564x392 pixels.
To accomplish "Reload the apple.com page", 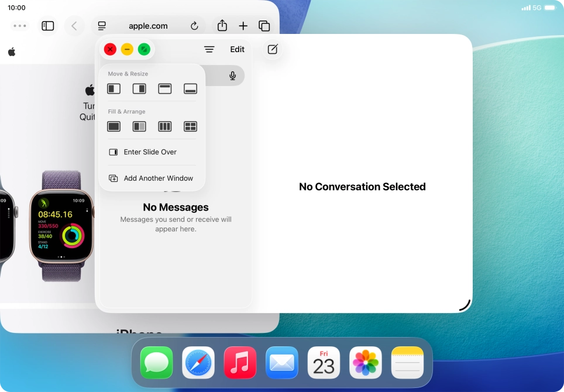I will (194, 26).
